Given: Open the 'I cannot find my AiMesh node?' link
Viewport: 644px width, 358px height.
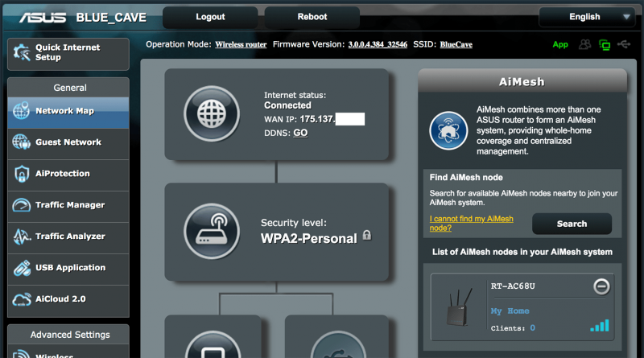Looking at the screenshot, I should pyautogui.click(x=471, y=224).
